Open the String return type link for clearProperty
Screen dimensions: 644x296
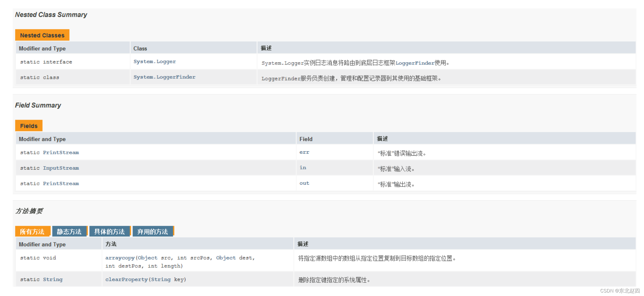click(53, 279)
